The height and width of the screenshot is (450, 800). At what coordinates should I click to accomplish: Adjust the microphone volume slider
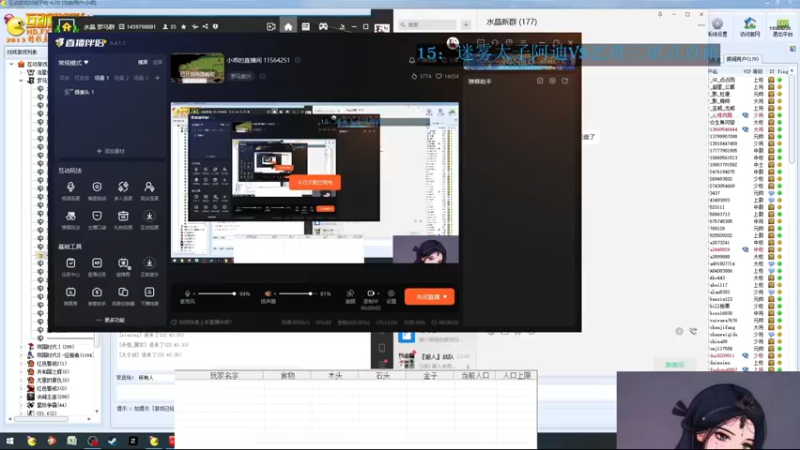click(217, 294)
